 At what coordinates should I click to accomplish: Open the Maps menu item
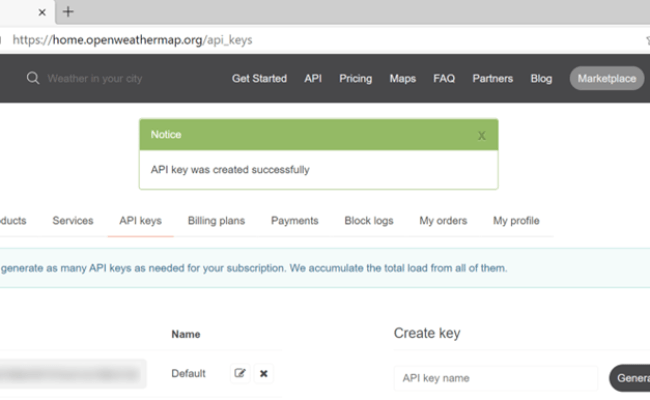(x=403, y=78)
